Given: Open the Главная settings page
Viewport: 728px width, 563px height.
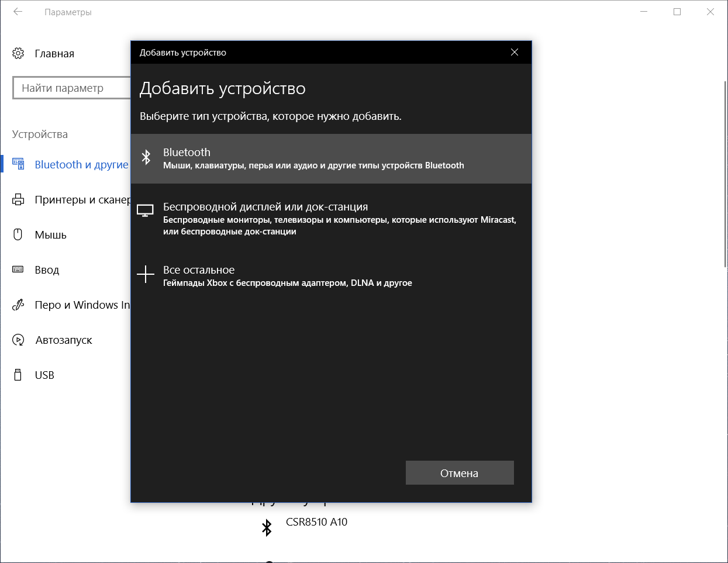Looking at the screenshot, I should pyautogui.click(x=54, y=53).
